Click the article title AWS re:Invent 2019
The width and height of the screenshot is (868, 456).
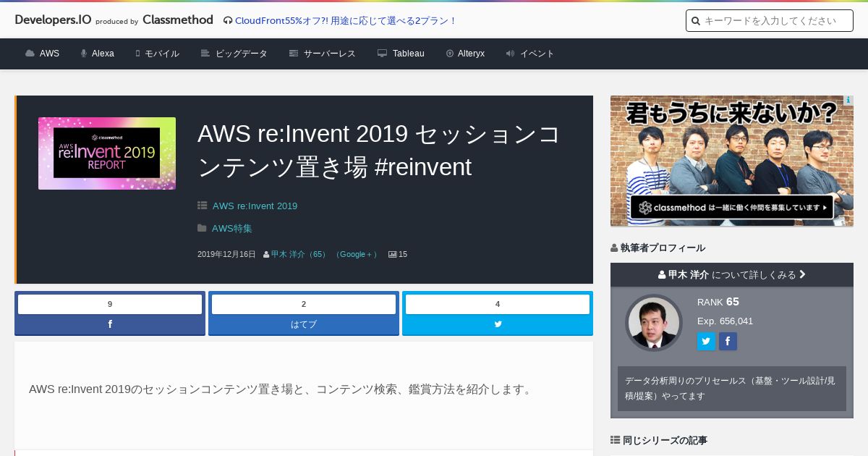tap(379, 150)
